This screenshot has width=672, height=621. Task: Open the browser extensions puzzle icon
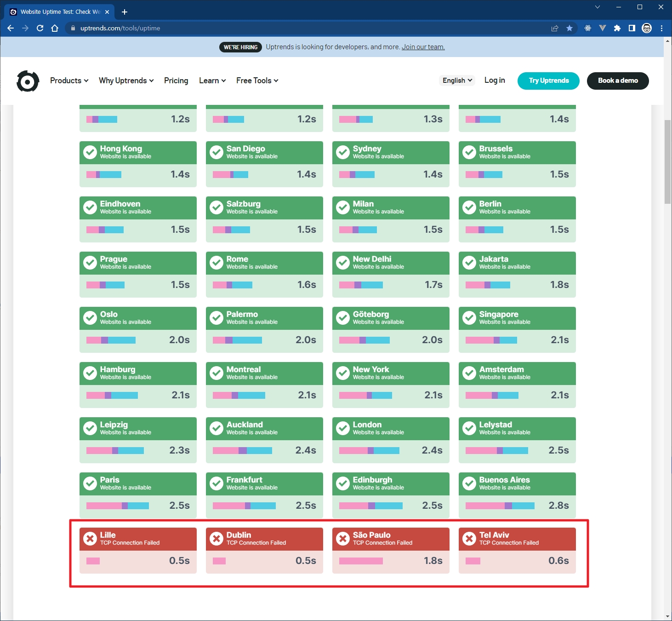tap(617, 28)
